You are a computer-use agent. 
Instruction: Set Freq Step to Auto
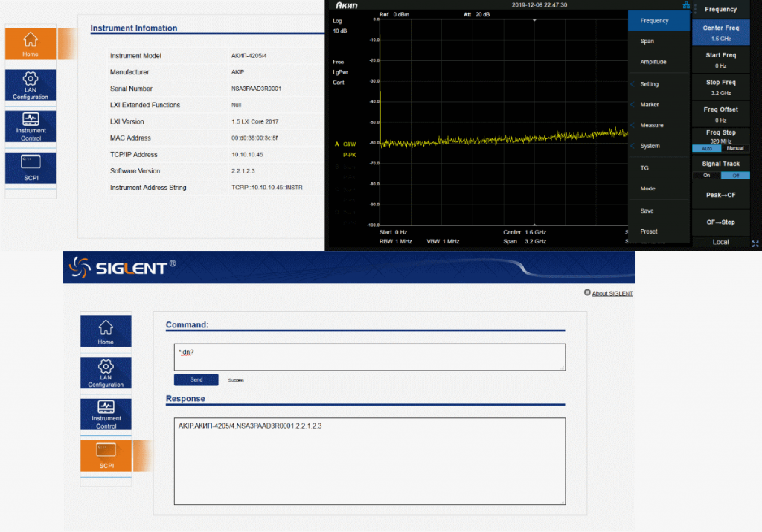tap(707, 148)
